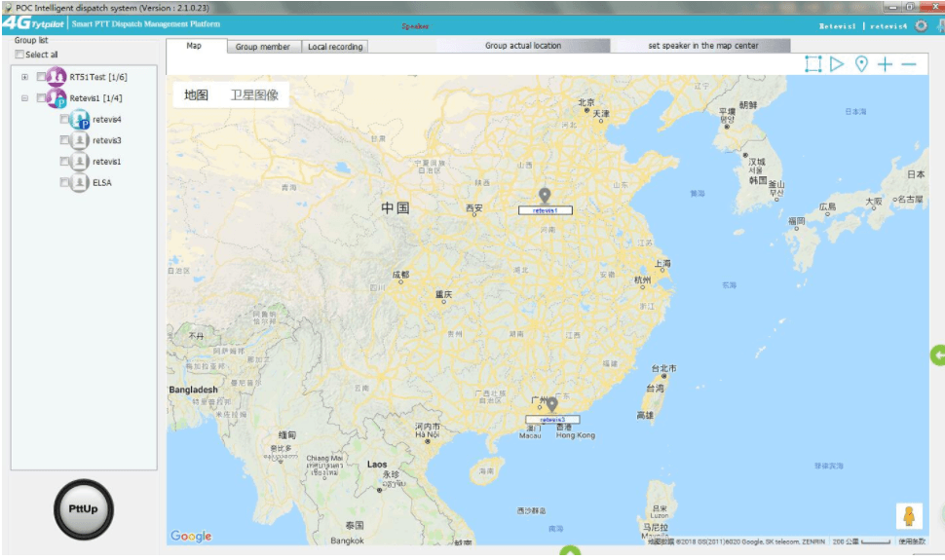Select the rectangle area selection tool

coord(813,64)
